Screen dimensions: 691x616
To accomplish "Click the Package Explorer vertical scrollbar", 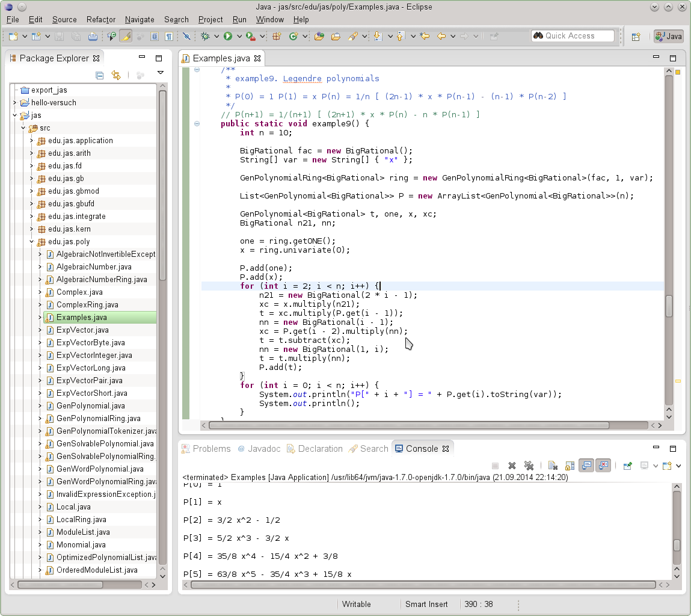I will tap(162, 185).
